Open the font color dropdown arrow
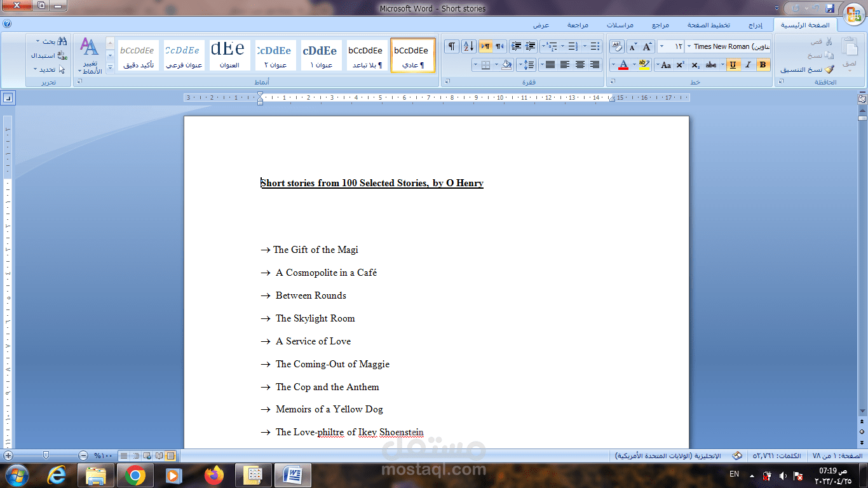The height and width of the screenshot is (488, 868). click(613, 64)
